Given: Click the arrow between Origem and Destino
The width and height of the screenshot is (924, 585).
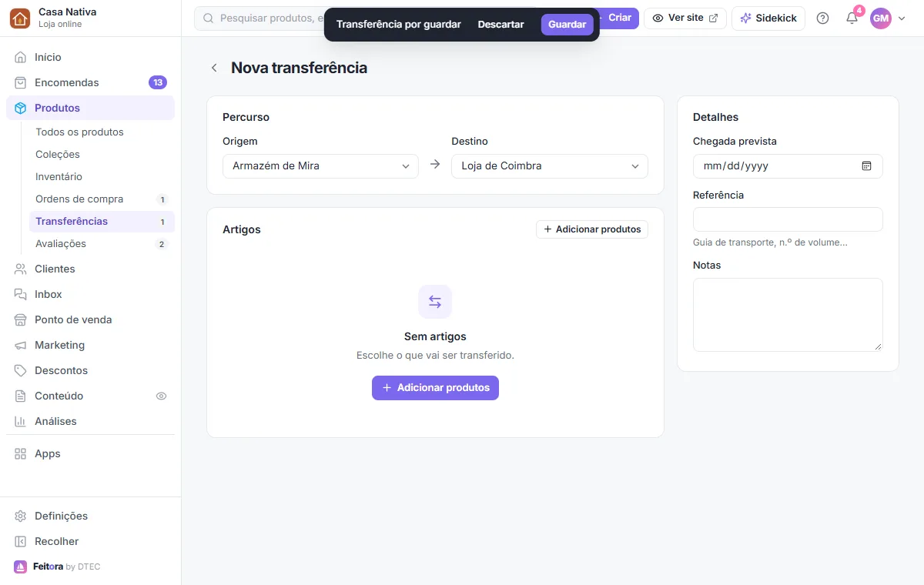Looking at the screenshot, I should pyautogui.click(x=435, y=164).
